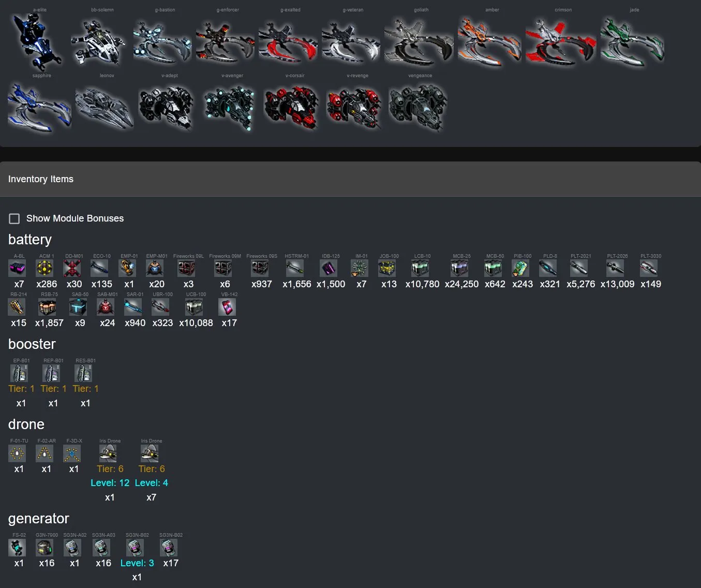Image resolution: width=701 pixels, height=588 pixels.
Task: Pick the jade ship design
Action: point(632,42)
